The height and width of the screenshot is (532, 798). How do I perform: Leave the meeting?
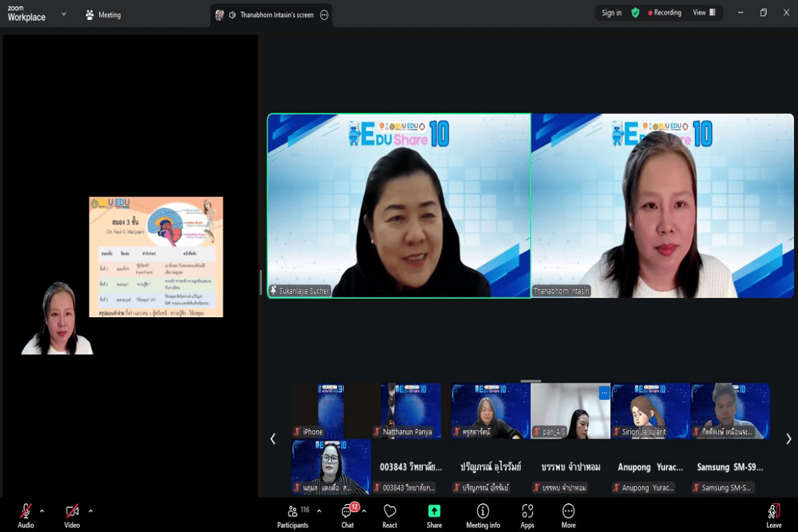773,515
